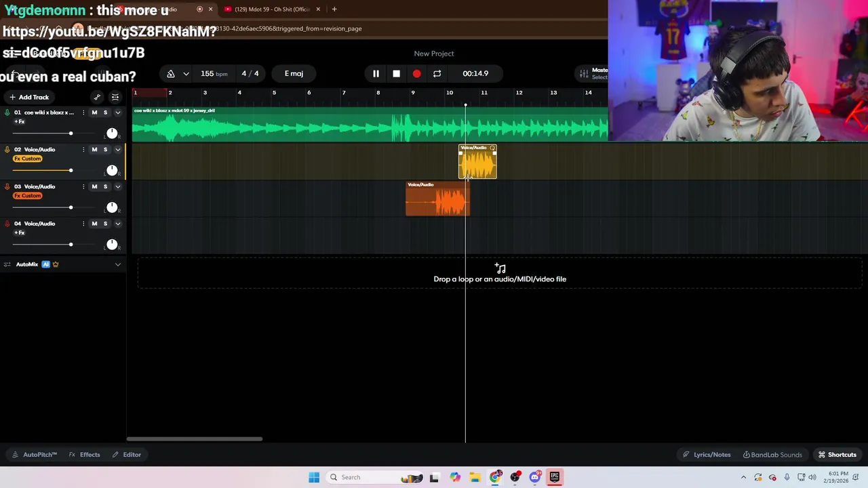Solo track 03 Voice/Audio

(x=105, y=186)
